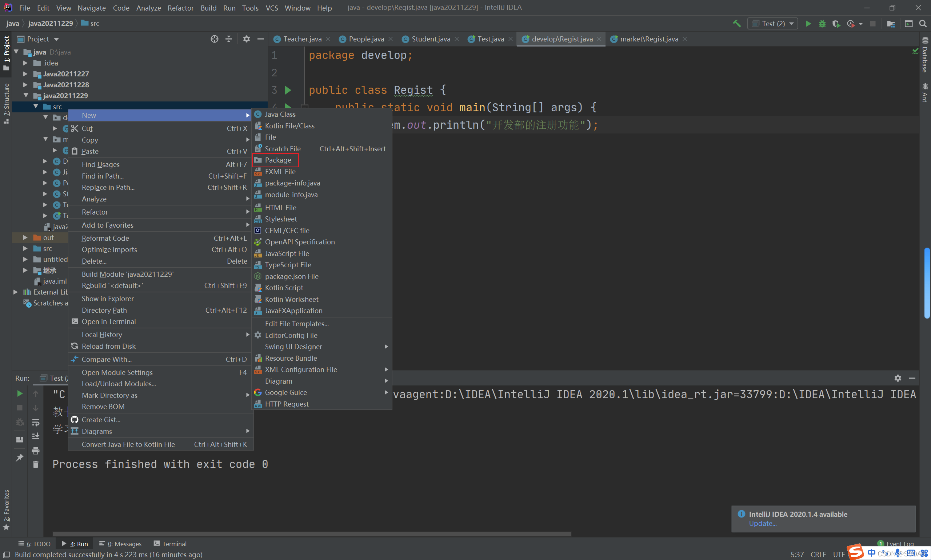Image resolution: width=931 pixels, height=560 pixels.
Task: Click the Build project hammer icon
Action: (x=736, y=23)
